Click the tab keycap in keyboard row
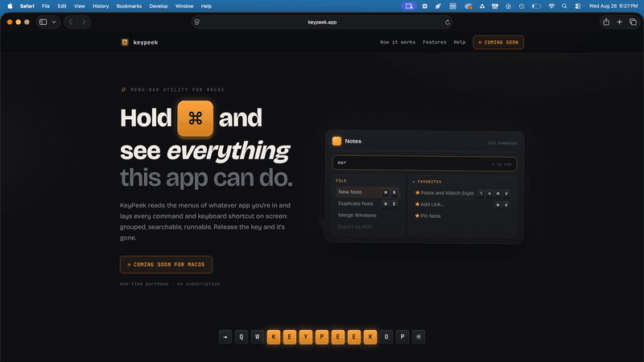 click(x=225, y=337)
